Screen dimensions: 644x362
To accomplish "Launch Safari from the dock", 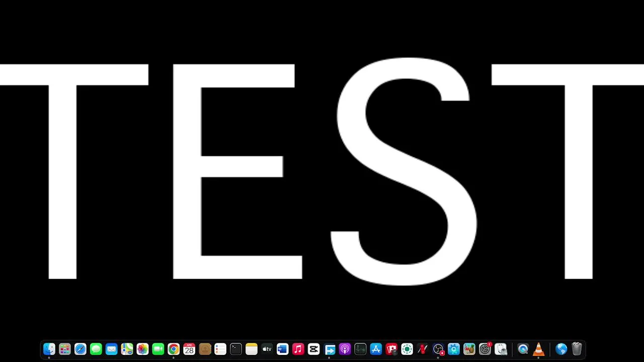I will pos(80,349).
